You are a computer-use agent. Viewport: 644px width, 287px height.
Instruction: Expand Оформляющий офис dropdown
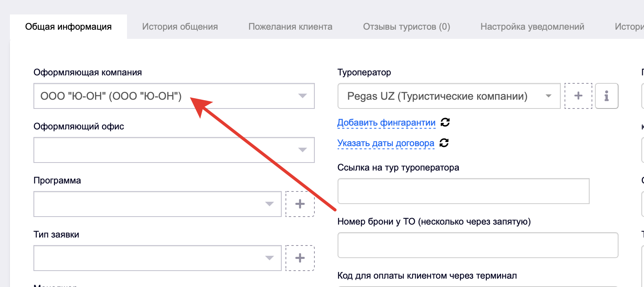coord(174,150)
